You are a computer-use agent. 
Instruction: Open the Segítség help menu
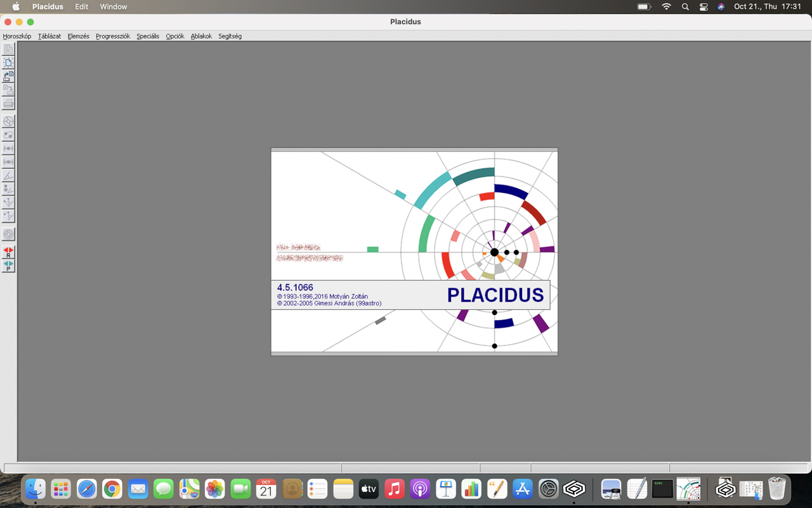tap(230, 36)
